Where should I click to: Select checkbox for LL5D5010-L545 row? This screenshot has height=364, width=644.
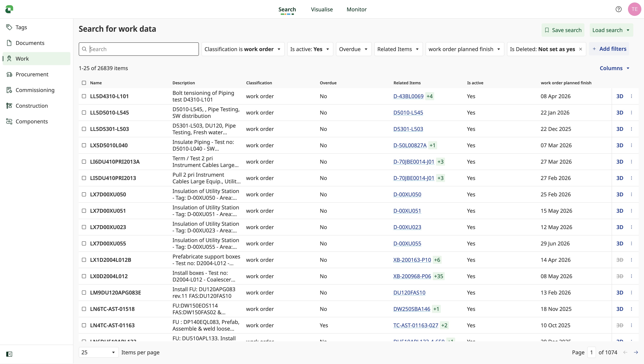coord(84,113)
